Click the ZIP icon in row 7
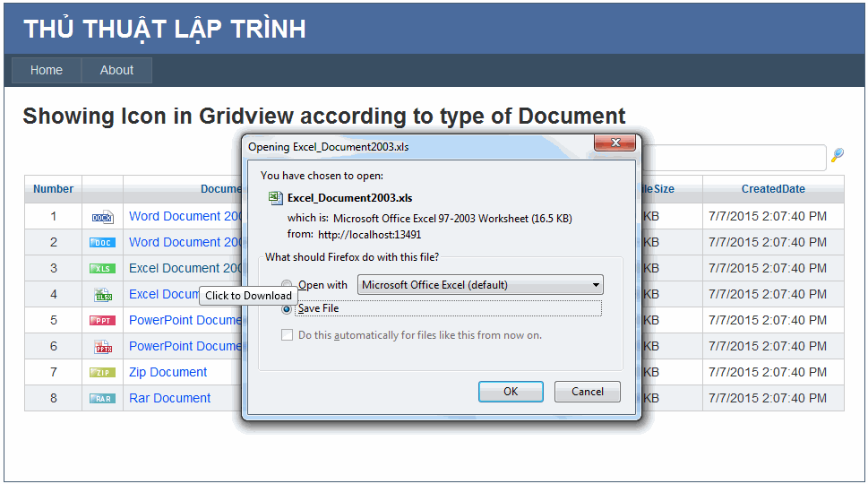 pos(102,373)
